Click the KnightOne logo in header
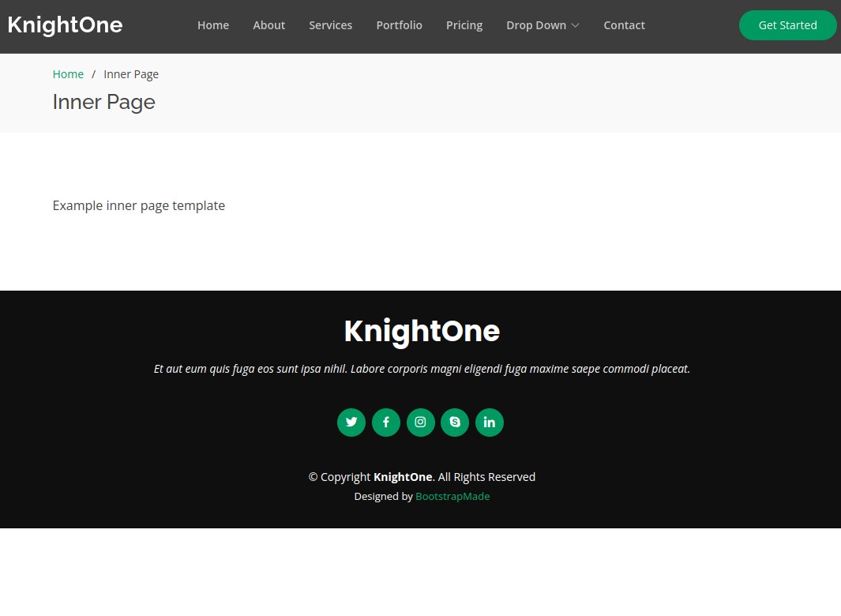Screen dimensions: 841x616 pos(65,25)
